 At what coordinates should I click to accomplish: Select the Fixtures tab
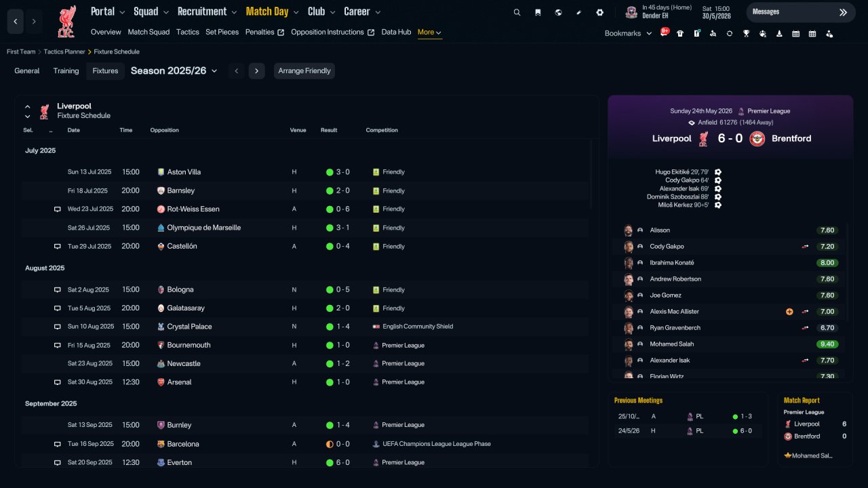pos(105,71)
